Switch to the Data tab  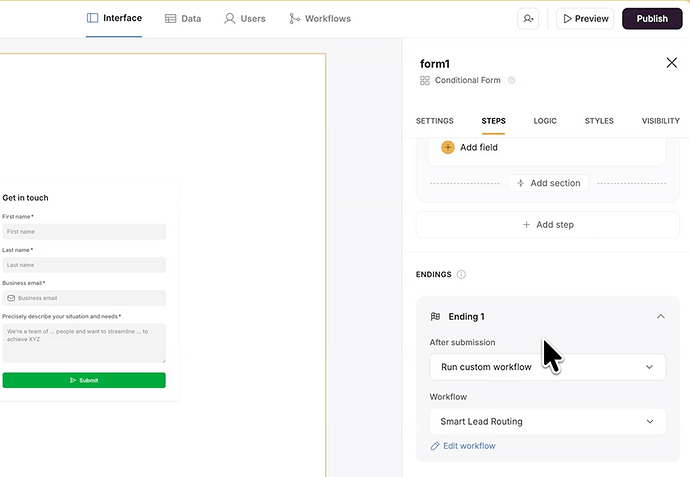pos(183,18)
